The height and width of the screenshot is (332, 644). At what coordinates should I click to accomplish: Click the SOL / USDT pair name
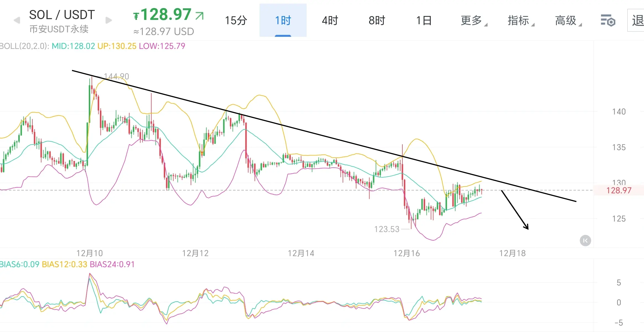pos(62,15)
